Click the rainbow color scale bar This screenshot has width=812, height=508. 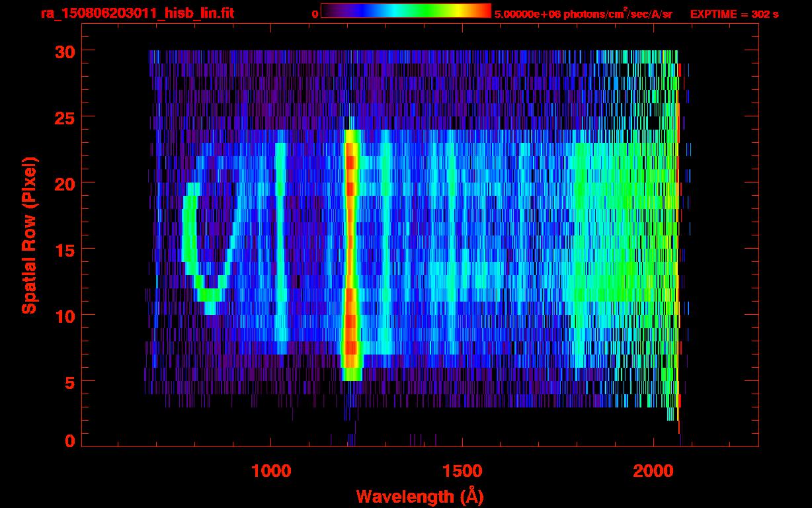pos(406,11)
